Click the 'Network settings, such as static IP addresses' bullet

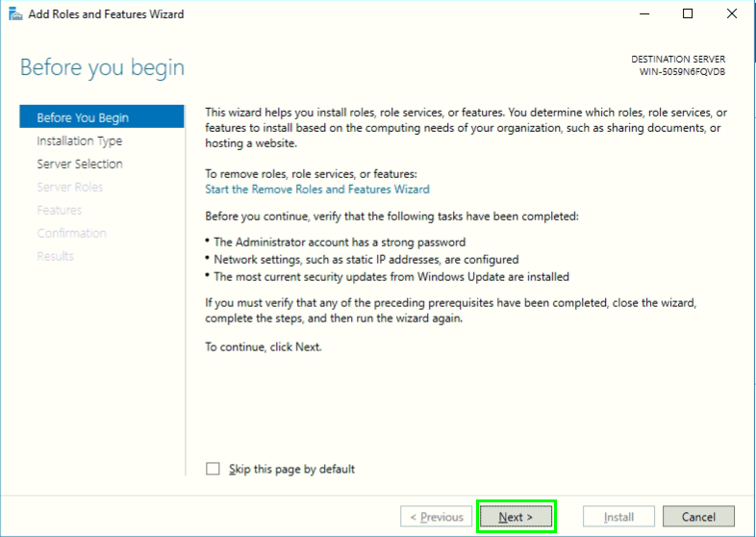click(365, 260)
